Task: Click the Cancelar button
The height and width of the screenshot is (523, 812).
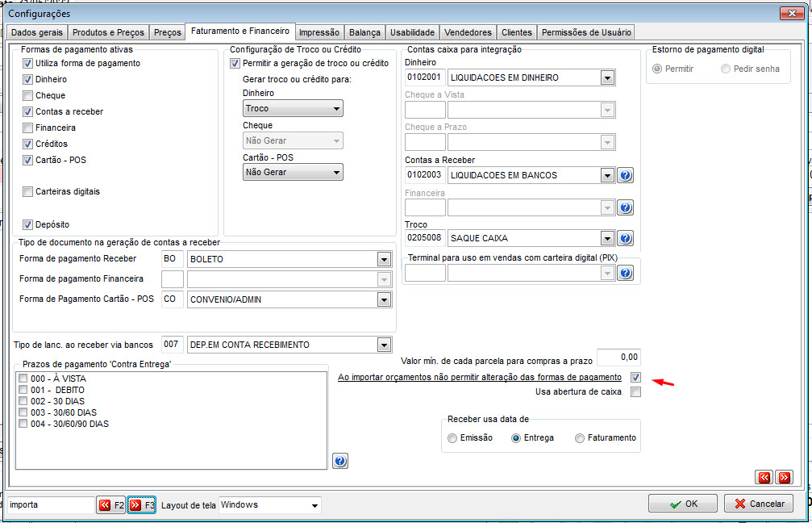Action: click(759, 504)
